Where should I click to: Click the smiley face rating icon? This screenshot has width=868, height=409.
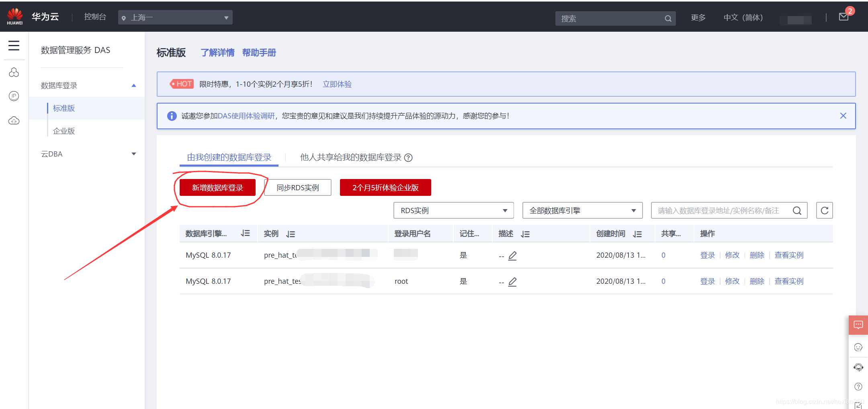[x=858, y=347]
